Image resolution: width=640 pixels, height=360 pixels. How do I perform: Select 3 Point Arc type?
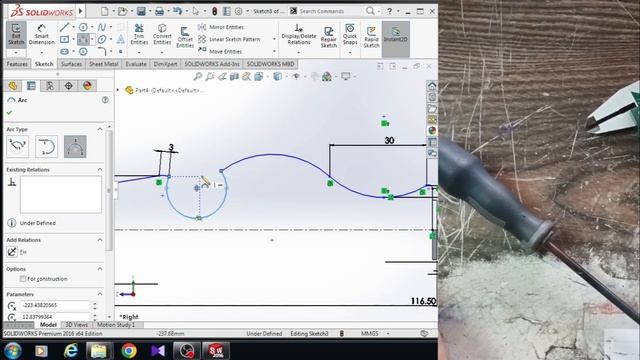tap(75, 146)
